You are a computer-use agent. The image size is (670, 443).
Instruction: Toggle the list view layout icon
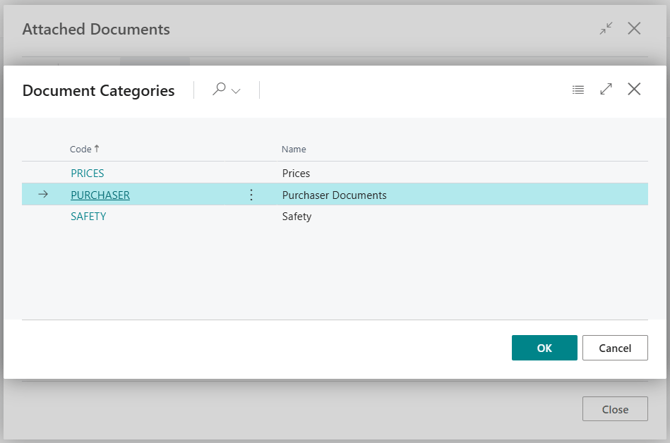coord(578,90)
